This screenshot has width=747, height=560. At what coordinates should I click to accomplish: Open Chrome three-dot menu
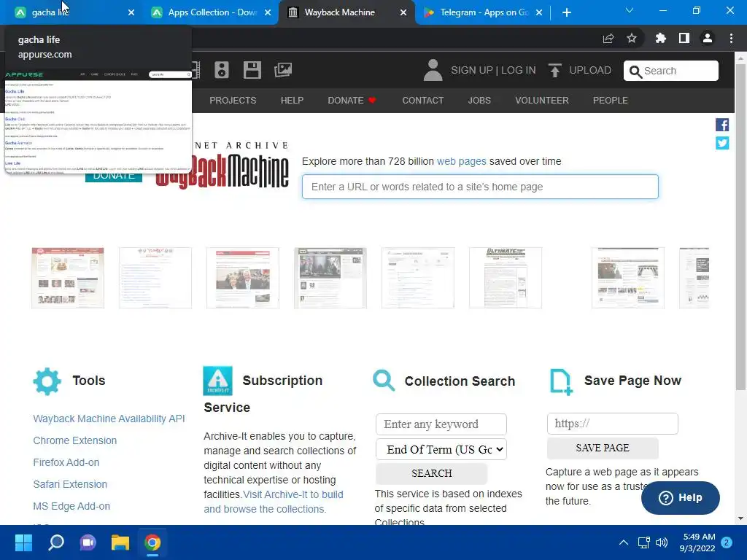click(x=731, y=38)
